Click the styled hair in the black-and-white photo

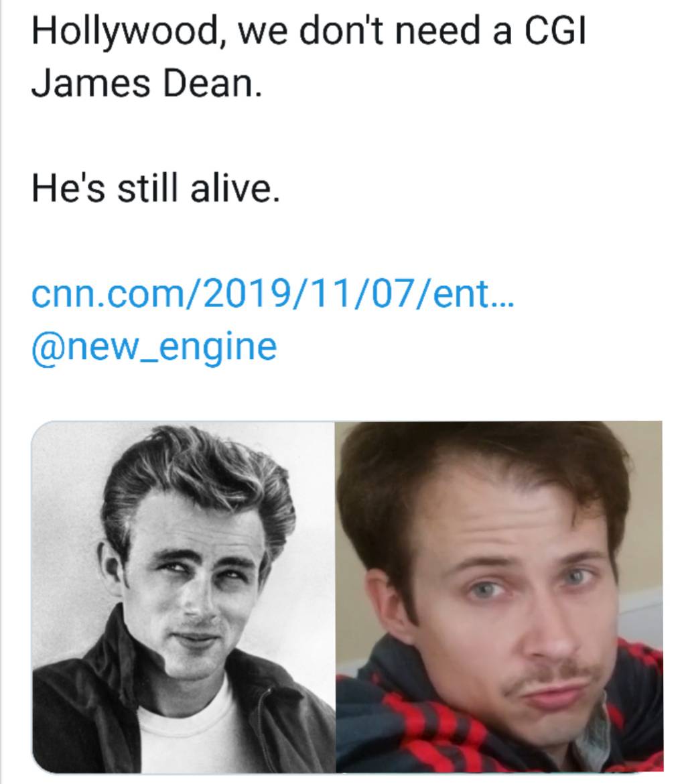[201, 469]
